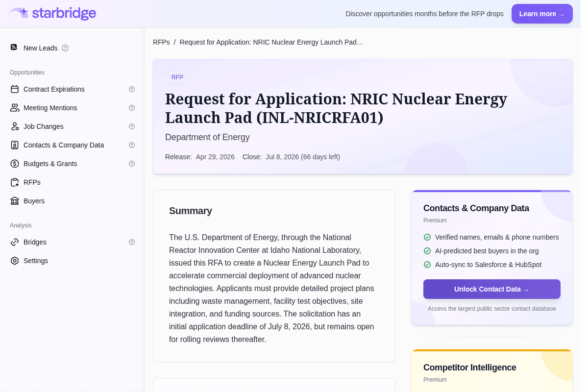Open help for Bridges
Viewport: 588px width, 392px height.
tap(132, 242)
